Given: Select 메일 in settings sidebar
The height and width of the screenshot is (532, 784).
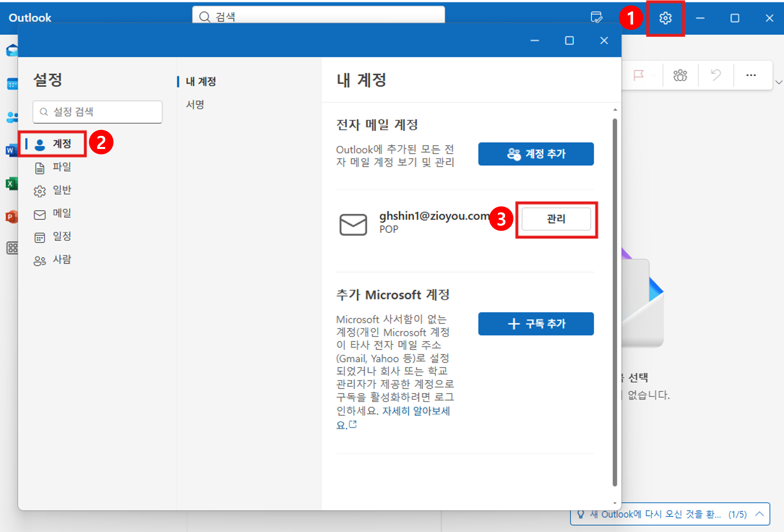Looking at the screenshot, I should click(53, 213).
